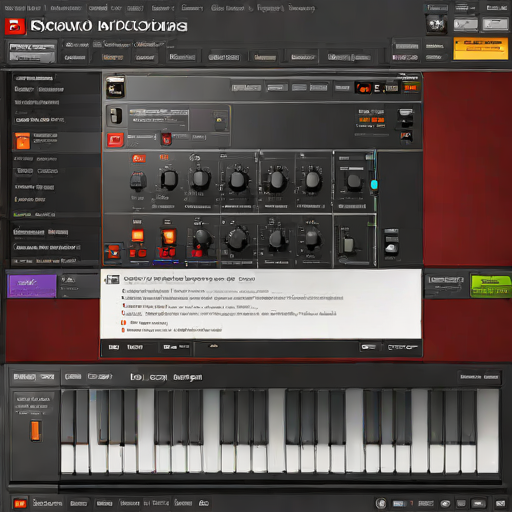Click the small white device icon right of lower knobs
This screenshot has height=512, width=512.
391,248
